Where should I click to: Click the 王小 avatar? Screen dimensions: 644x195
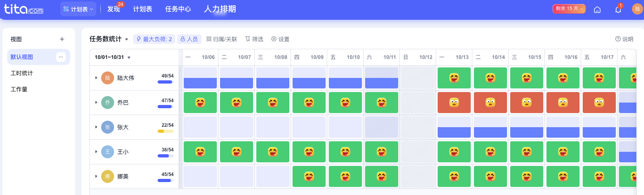coord(108,152)
